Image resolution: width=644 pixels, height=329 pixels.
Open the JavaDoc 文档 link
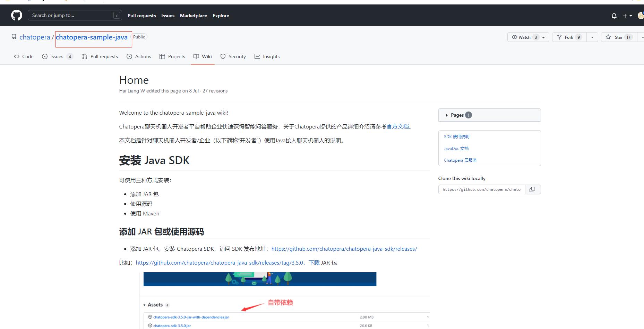click(456, 148)
